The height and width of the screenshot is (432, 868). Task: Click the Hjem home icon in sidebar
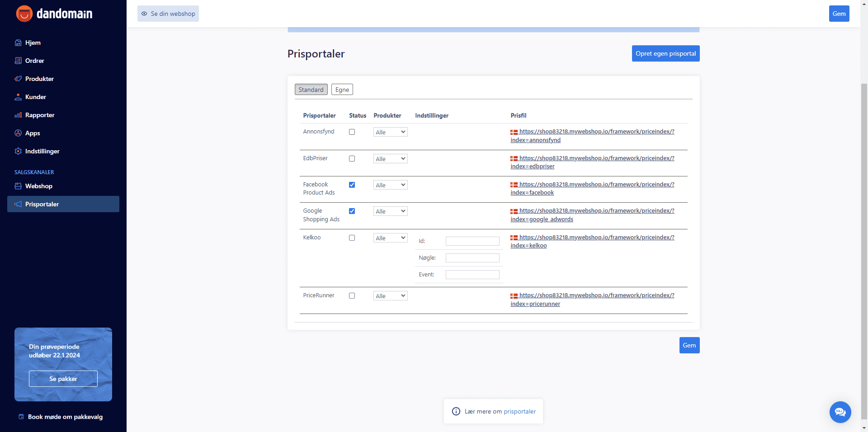(x=18, y=43)
